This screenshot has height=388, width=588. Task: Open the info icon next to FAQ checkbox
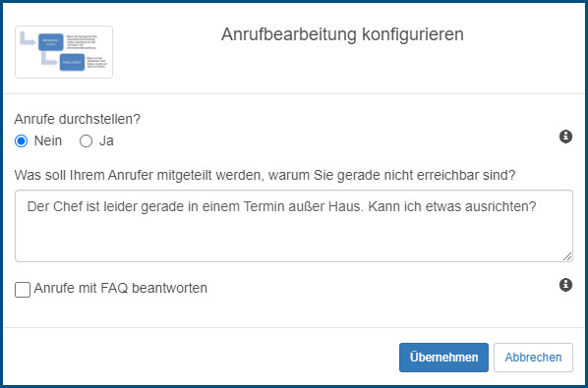point(565,285)
